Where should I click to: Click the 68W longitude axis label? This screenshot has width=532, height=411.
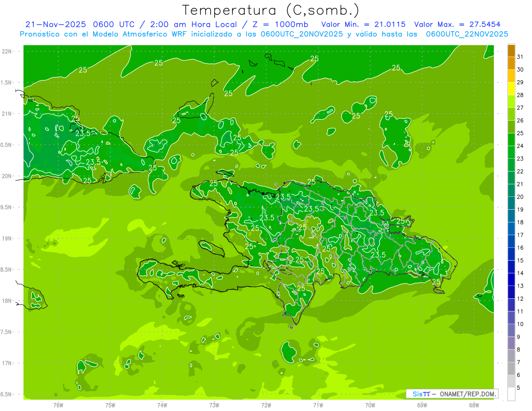[474, 405]
